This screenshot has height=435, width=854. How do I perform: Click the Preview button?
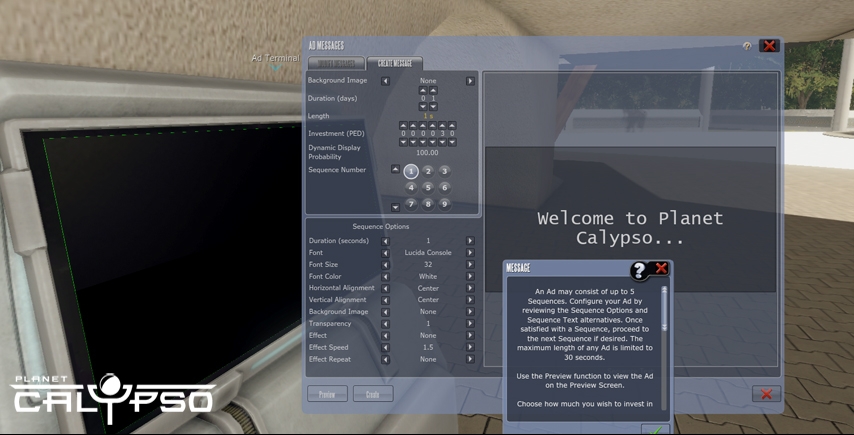tap(327, 394)
